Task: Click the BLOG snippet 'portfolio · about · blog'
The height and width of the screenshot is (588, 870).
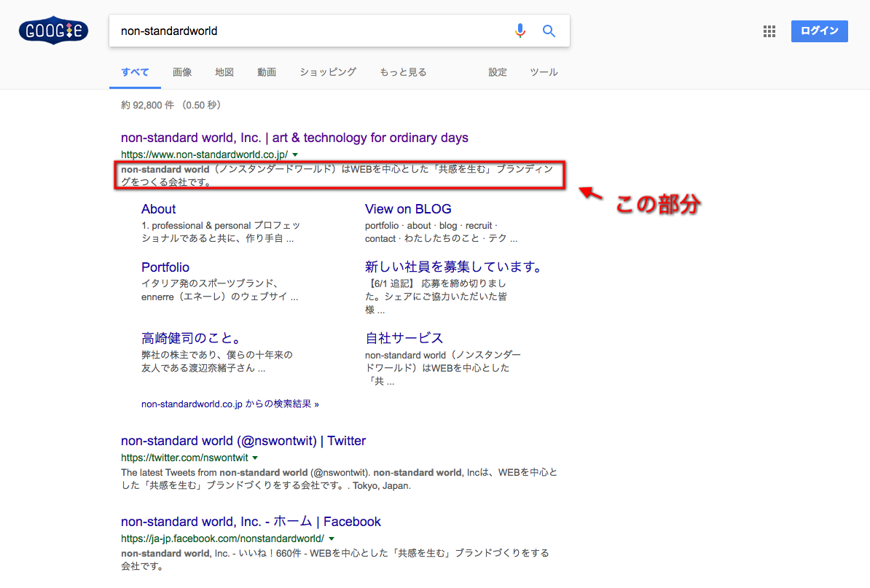Action: point(441,232)
